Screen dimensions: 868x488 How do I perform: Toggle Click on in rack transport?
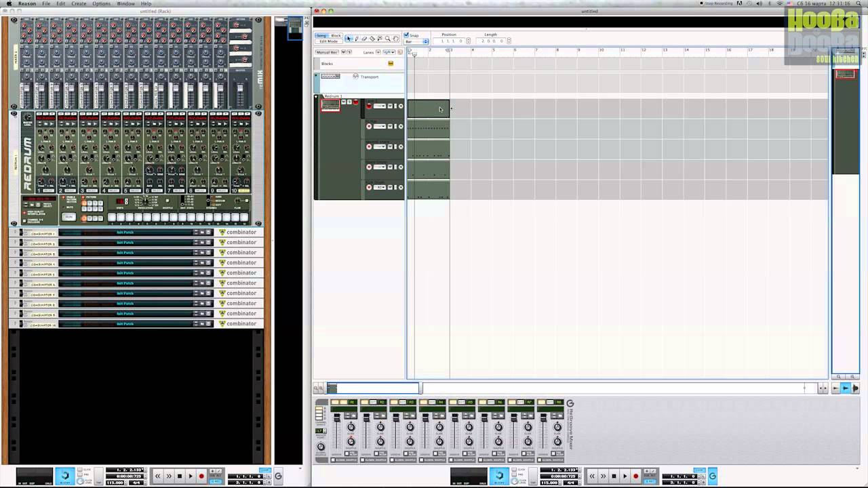click(x=80, y=470)
